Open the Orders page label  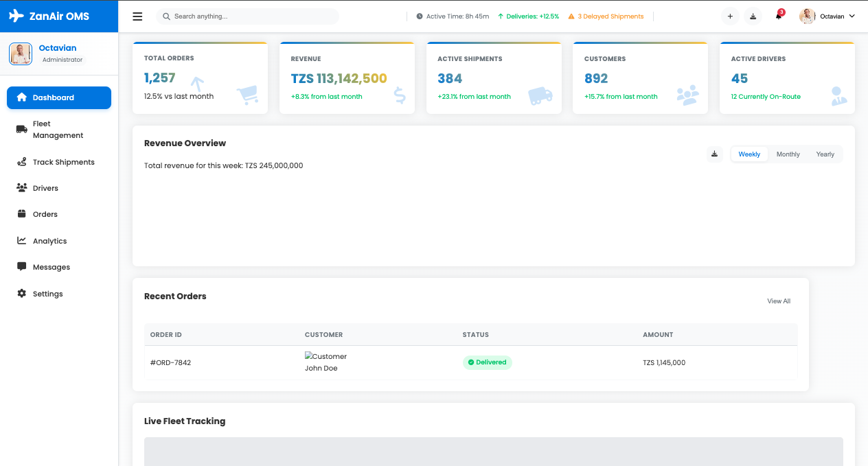click(x=45, y=214)
